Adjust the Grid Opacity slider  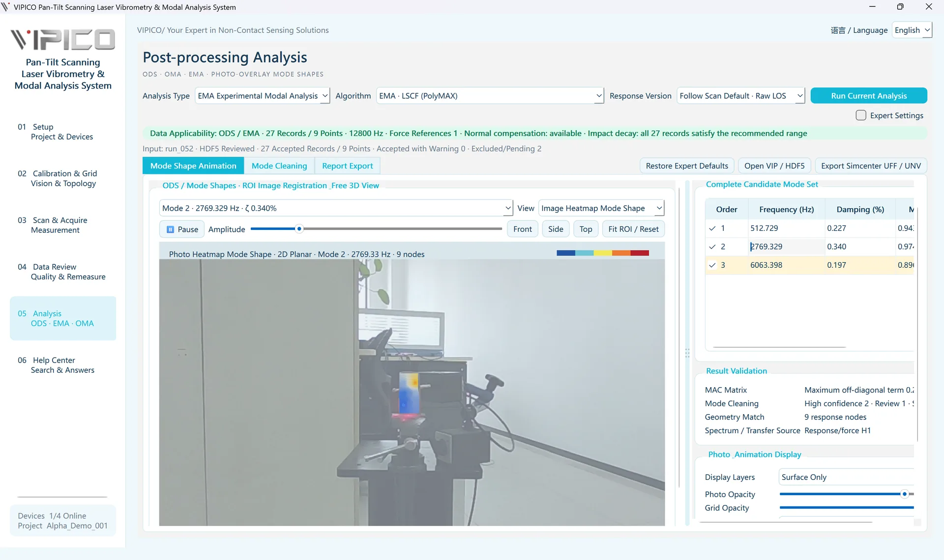point(846,508)
